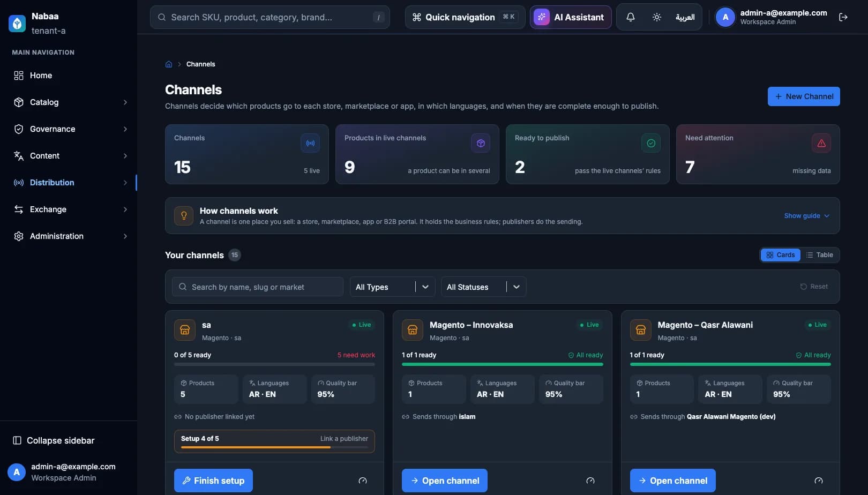Screen dimensions: 868x495
Task: Open the AI Assistant
Action: (x=571, y=17)
